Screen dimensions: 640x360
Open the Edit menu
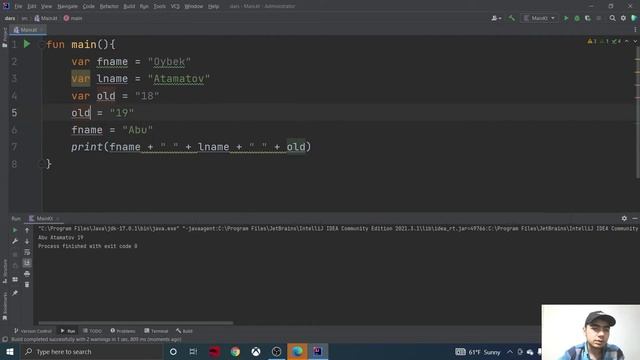(31, 7)
